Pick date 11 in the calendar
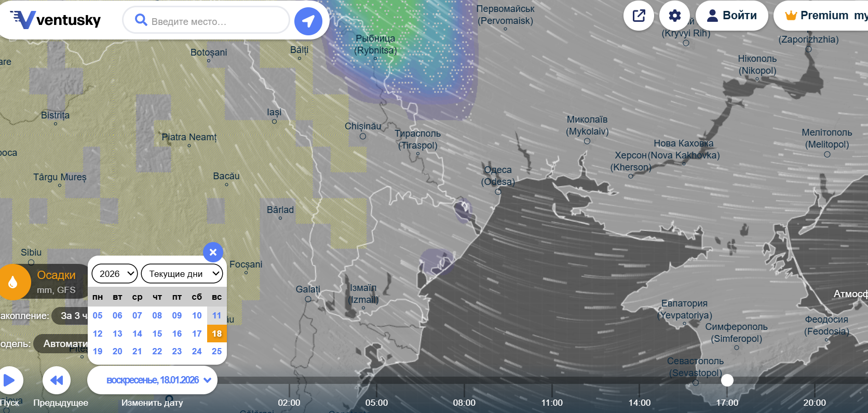 click(x=216, y=315)
